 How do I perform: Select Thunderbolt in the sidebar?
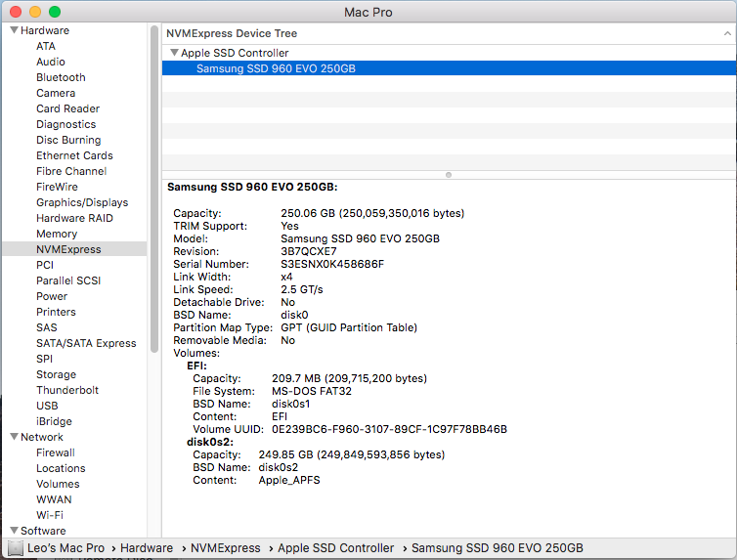coord(67,390)
